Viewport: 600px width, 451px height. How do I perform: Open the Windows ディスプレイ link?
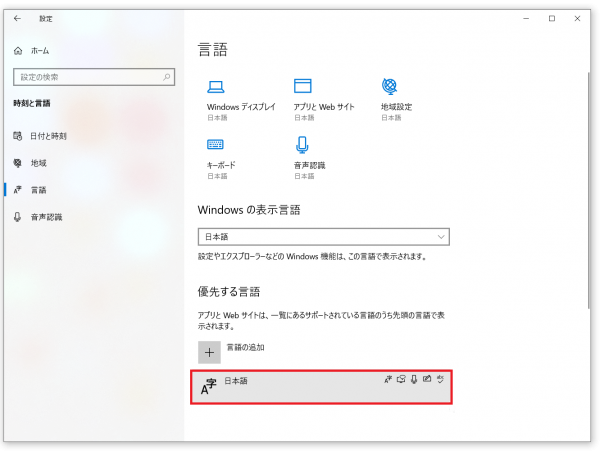[241, 107]
